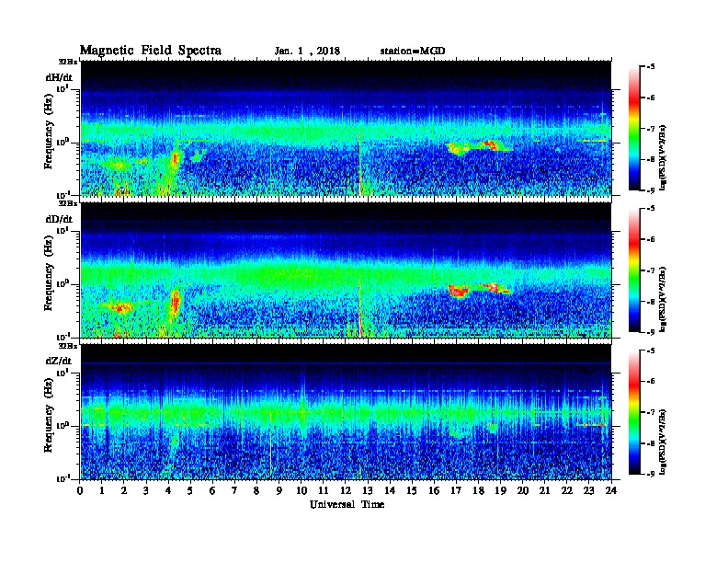This screenshot has width=728, height=563.
Task: Click the "station=MGD" label
Action: pyautogui.click(x=413, y=52)
